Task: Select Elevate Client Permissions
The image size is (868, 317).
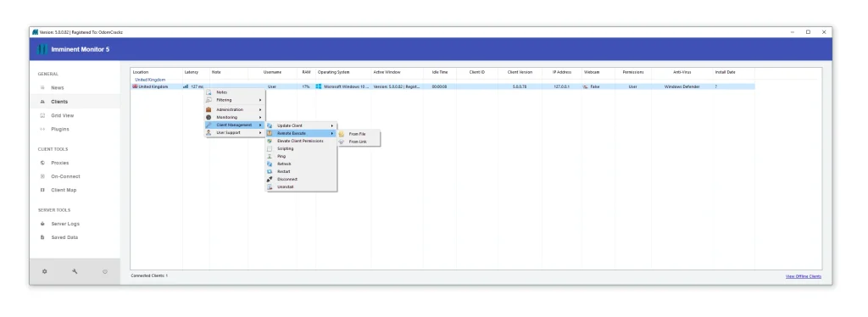Action: [x=301, y=141]
